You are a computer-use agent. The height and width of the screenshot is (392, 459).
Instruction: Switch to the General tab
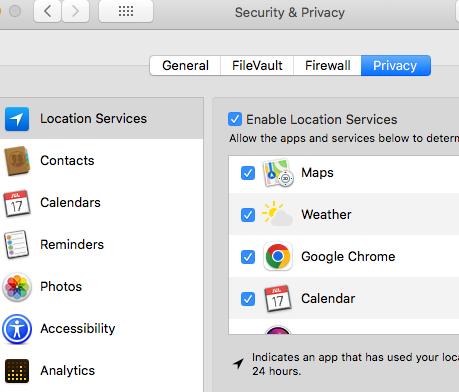click(x=185, y=65)
